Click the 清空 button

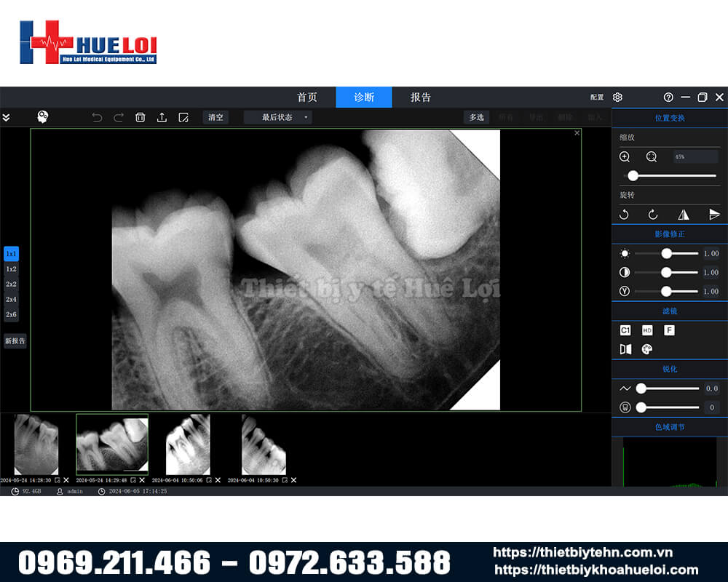tap(215, 117)
